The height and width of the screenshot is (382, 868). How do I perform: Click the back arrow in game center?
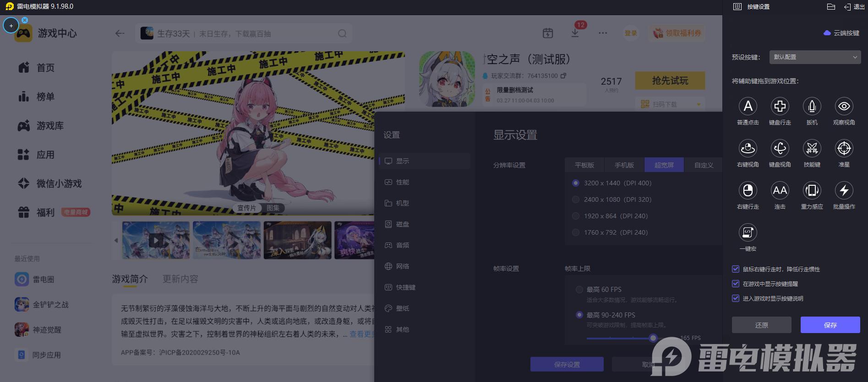click(120, 33)
